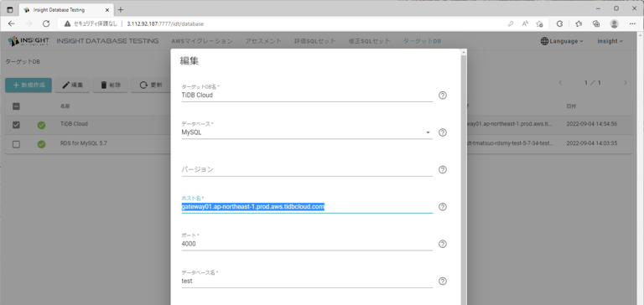Toggle the select-all header checkbox
Image resolution: width=644 pixels, height=305 pixels.
(16, 106)
